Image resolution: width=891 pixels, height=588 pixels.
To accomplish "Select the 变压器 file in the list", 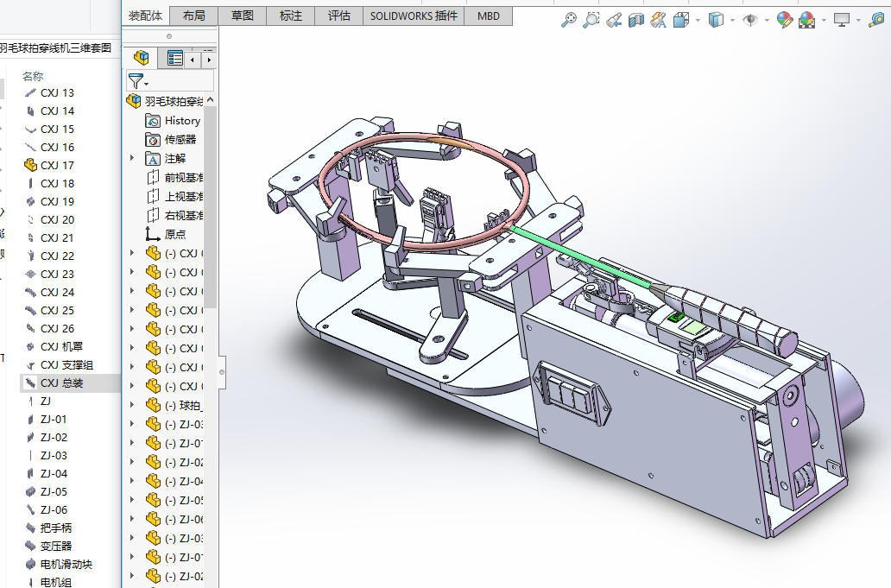I will point(55,547).
